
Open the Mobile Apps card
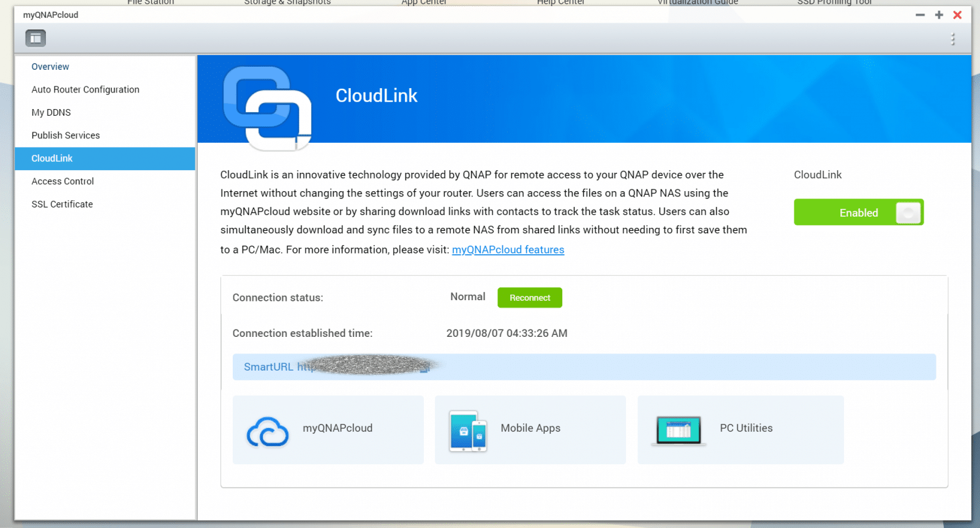click(x=530, y=429)
